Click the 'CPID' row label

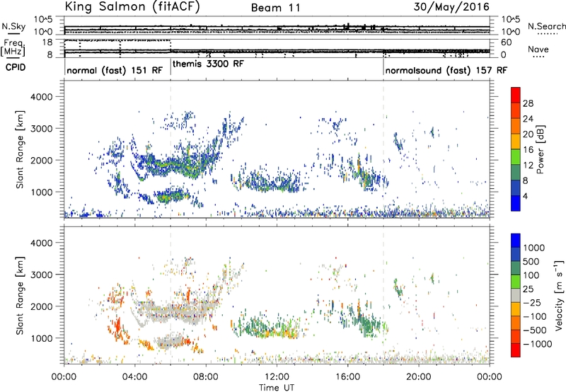(x=16, y=67)
